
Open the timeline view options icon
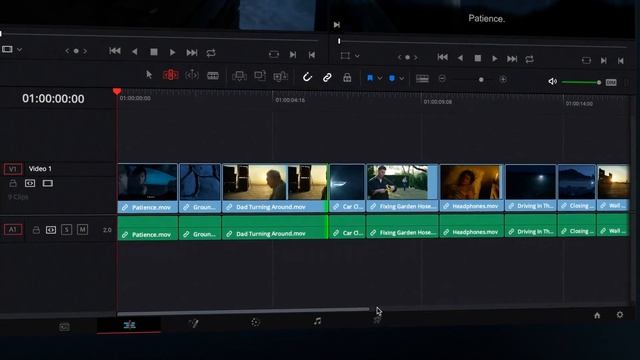422,79
